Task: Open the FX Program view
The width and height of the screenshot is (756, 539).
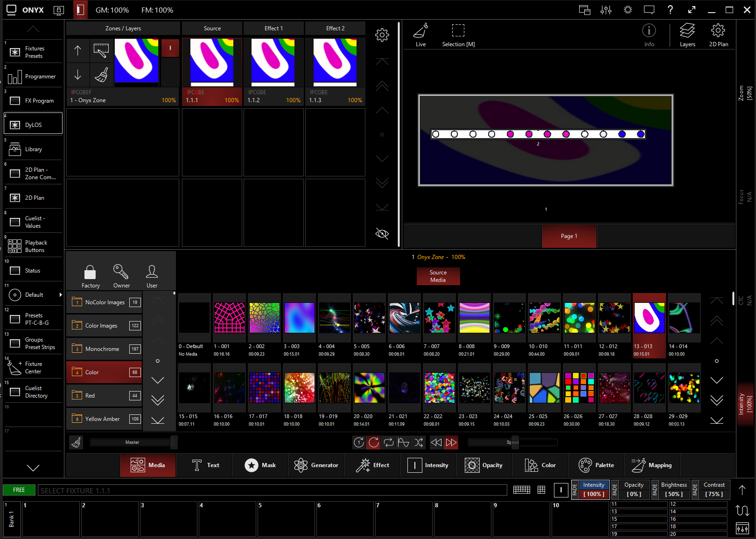Action: [x=33, y=101]
